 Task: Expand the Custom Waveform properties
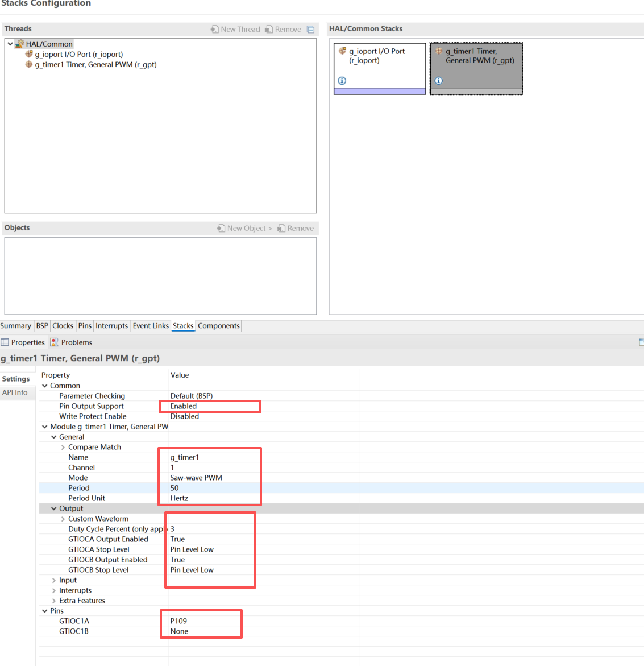(63, 519)
